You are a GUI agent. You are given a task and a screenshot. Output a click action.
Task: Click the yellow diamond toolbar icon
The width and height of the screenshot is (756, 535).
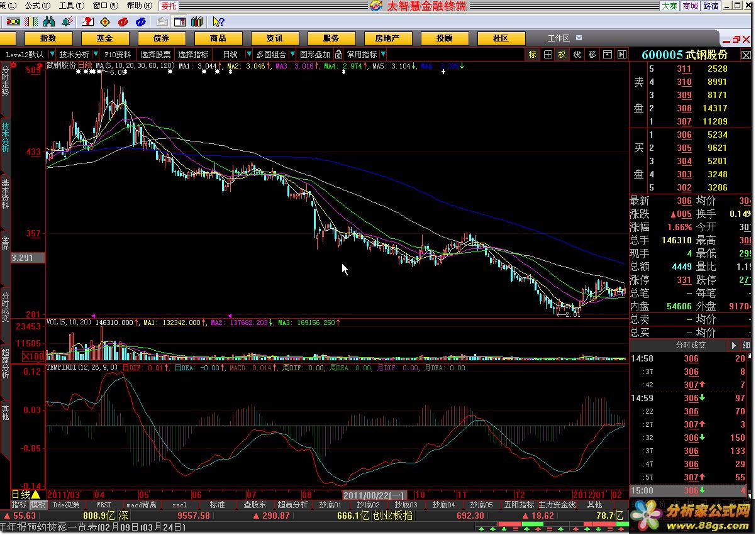click(105, 21)
